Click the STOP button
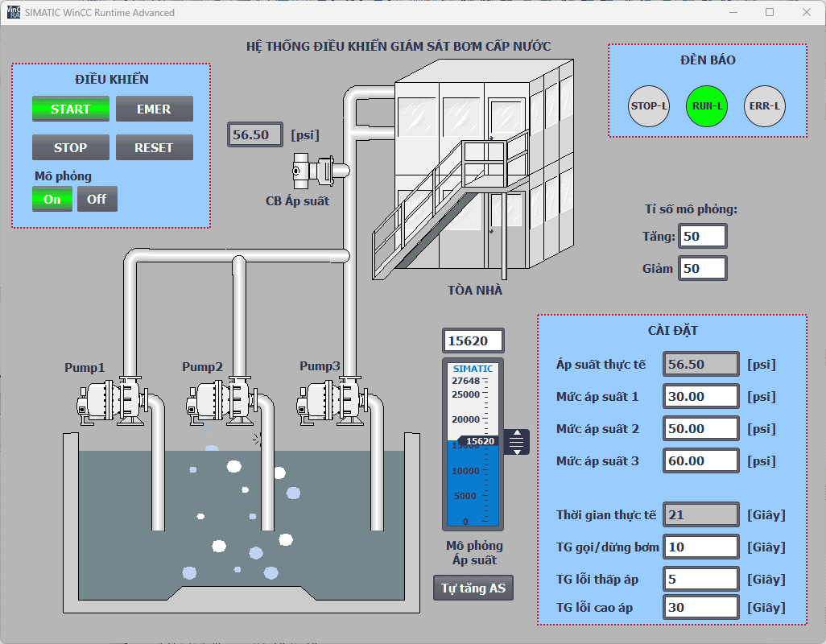Image resolution: width=826 pixels, height=644 pixels. coord(71,147)
